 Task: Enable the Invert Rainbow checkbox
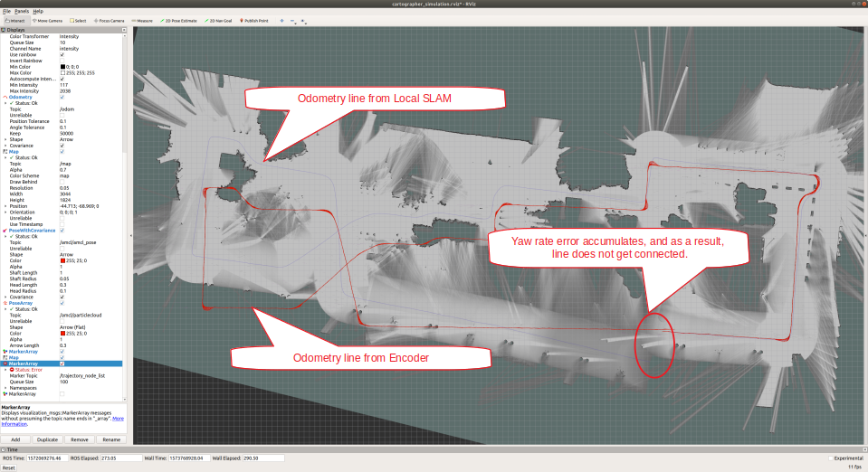click(x=62, y=61)
